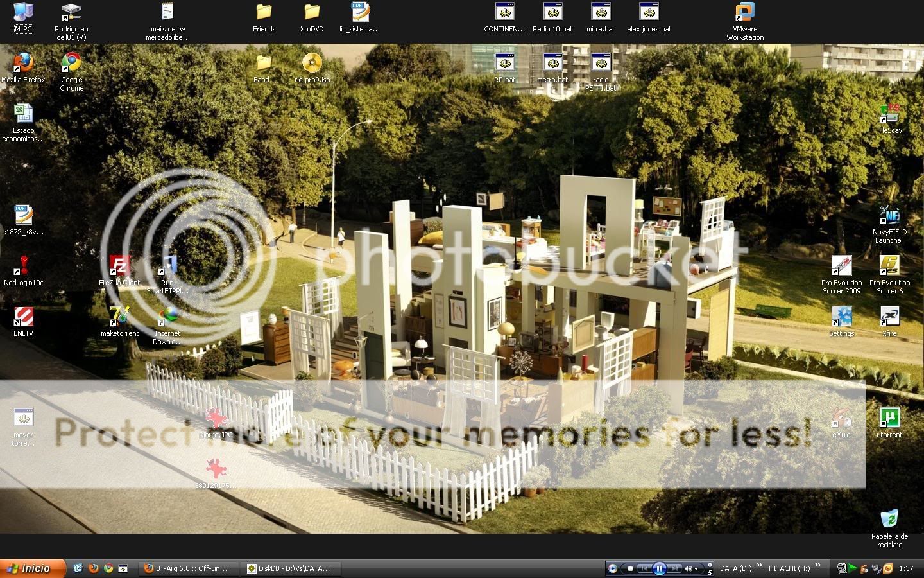Click the Firefox icon in Quick Launch
The width and height of the screenshot is (924, 578).
point(93,568)
